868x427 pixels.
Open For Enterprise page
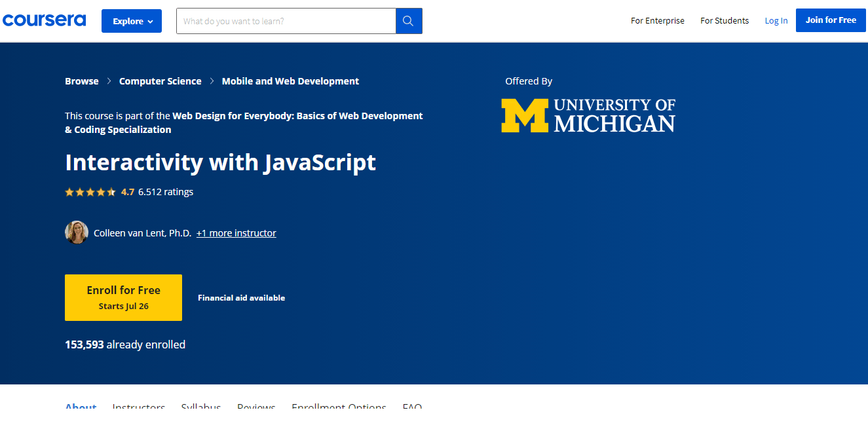click(x=657, y=21)
